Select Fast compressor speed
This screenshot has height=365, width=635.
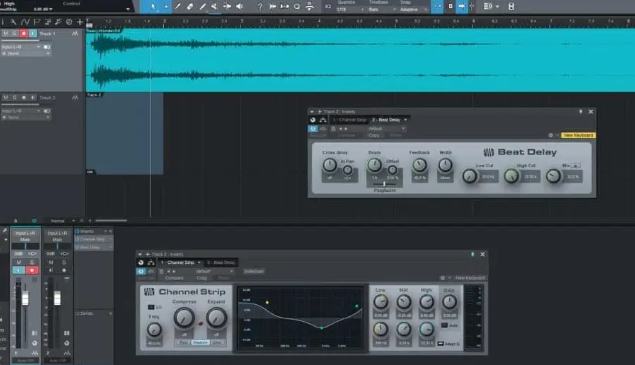[183, 343]
